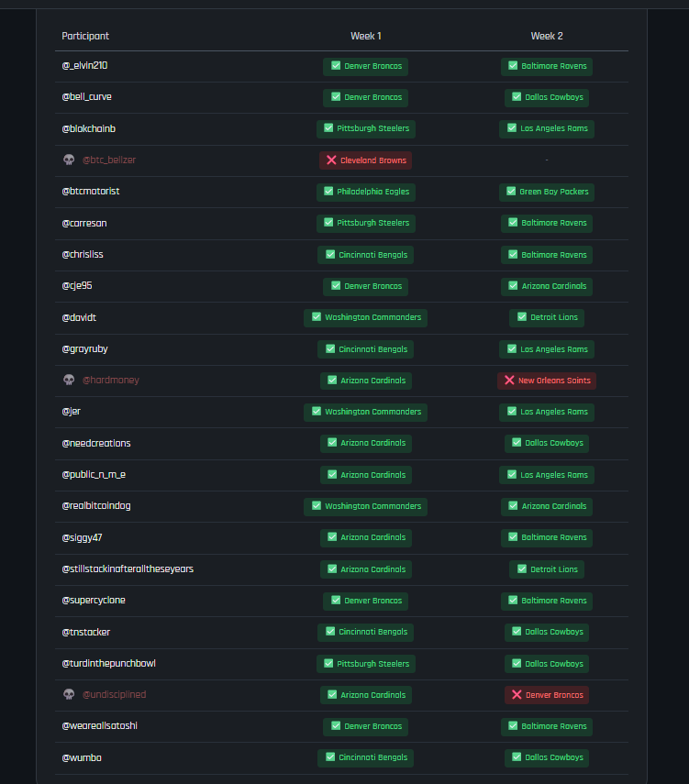Click the skull icon next to @btc_bellzer
The height and width of the screenshot is (784, 689).
[69, 160]
